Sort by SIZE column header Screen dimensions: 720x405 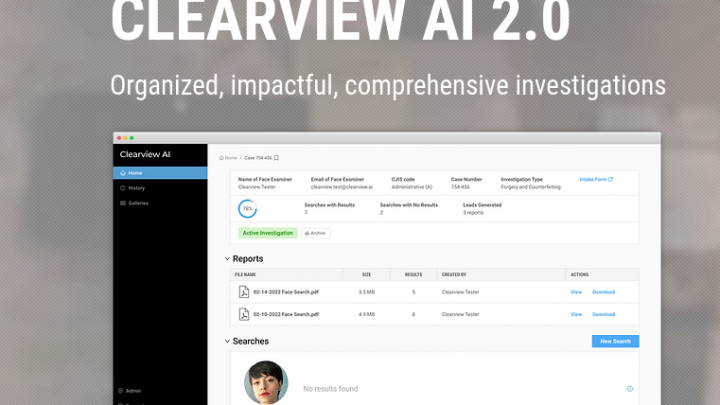(x=366, y=275)
